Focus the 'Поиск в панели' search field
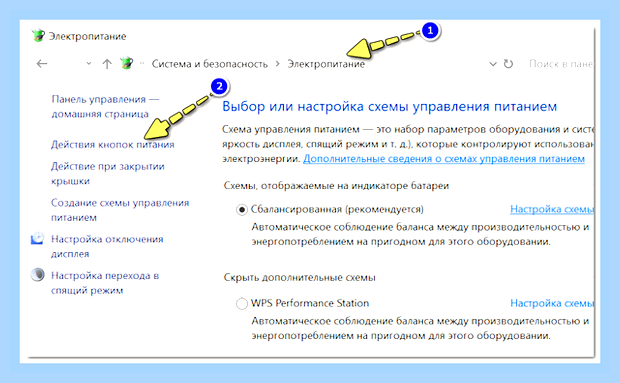The height and width of the screenshot is (383, 620). [x=560, y=64]
